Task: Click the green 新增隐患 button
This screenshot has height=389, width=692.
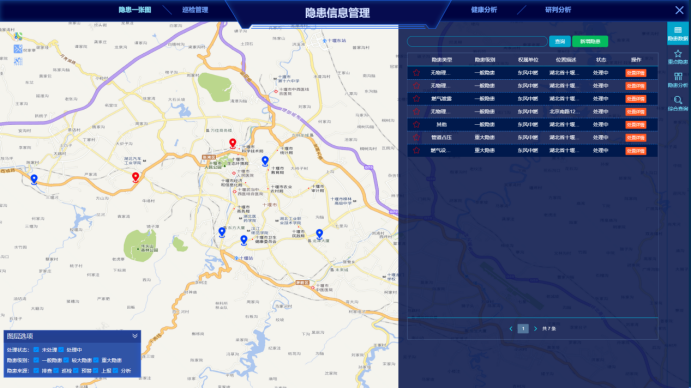Action: pos(590,42)
